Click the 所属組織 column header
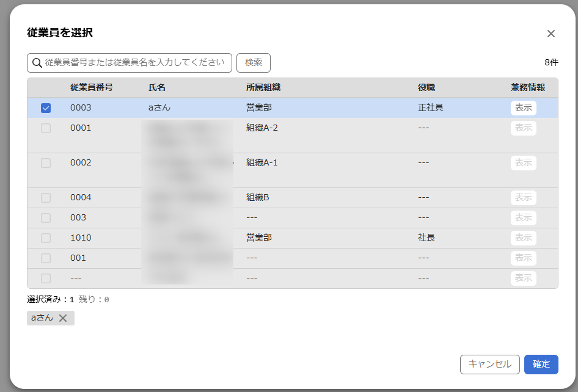578x392 pixels. [263, 88]
